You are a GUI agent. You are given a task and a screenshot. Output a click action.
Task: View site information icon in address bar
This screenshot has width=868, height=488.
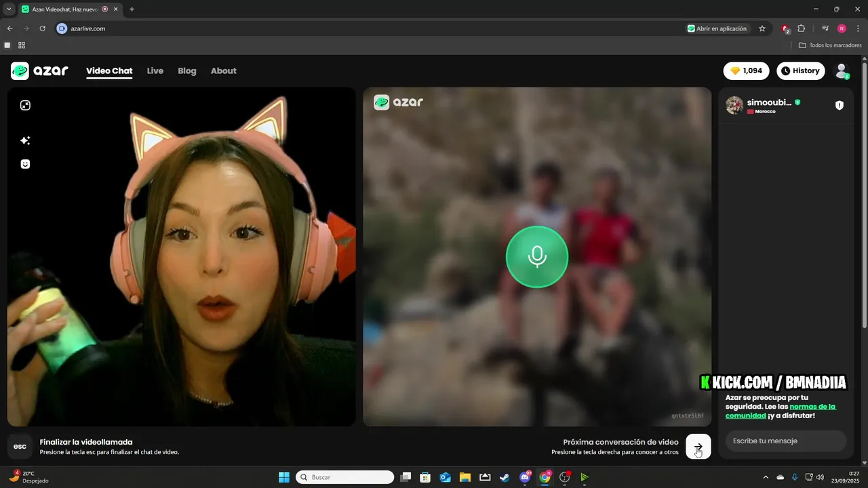pyautogui.click(x=62, y=28)
